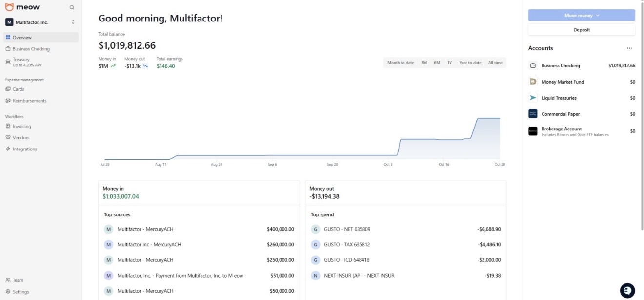Click the Money Market Fund icon
Screen dimensions: 644x300
pos(533,82)
